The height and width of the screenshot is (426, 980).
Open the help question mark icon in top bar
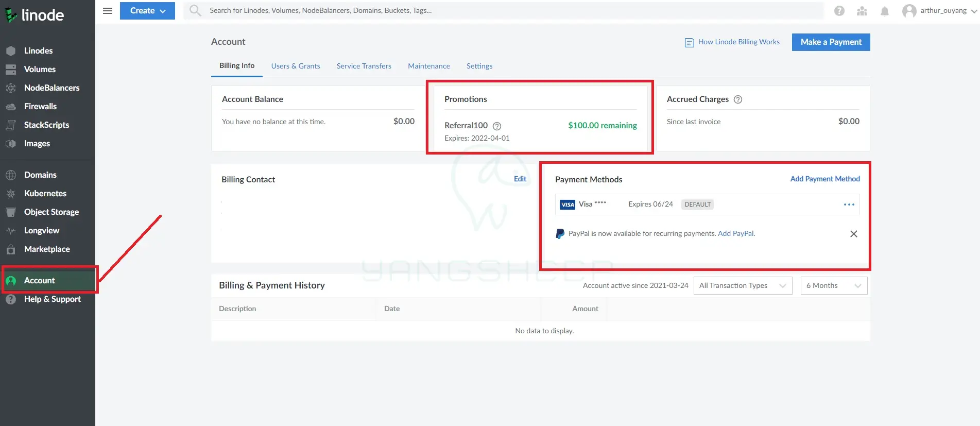pos(839,11)
